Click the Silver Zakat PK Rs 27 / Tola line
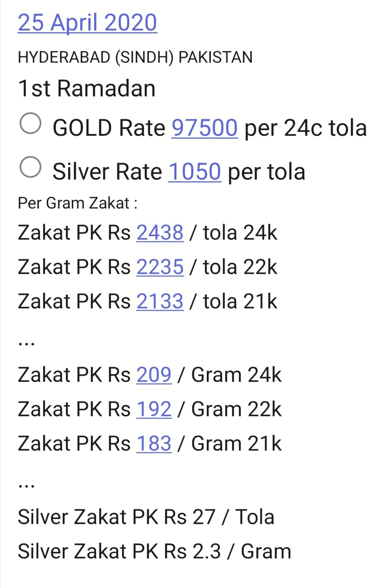 click(146, 517)
